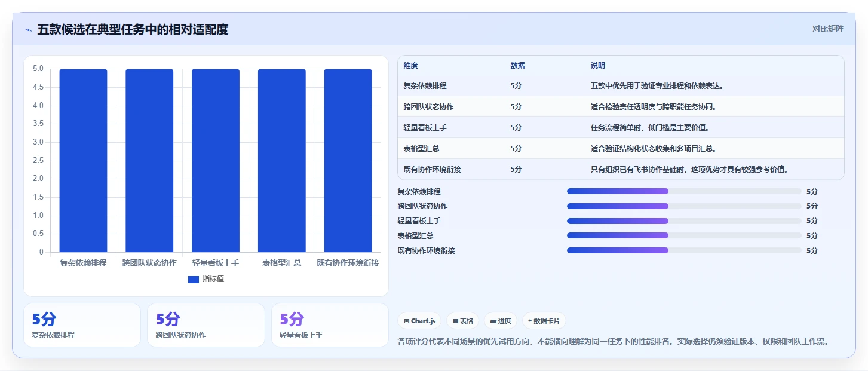Screen dimensions: 868x371
Task: Click the x-axis label 复杂依赖排程
Action: [83, 263]
